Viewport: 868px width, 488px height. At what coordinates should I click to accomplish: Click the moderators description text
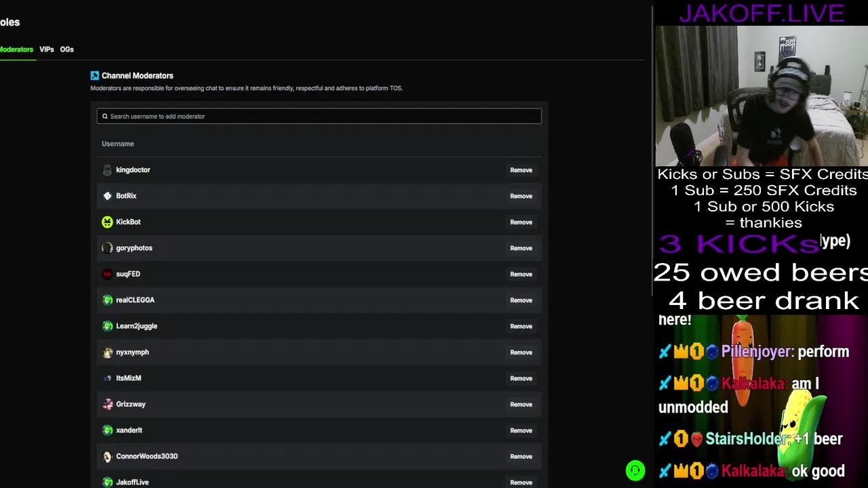pyautogui.click(x=246, y=88)
